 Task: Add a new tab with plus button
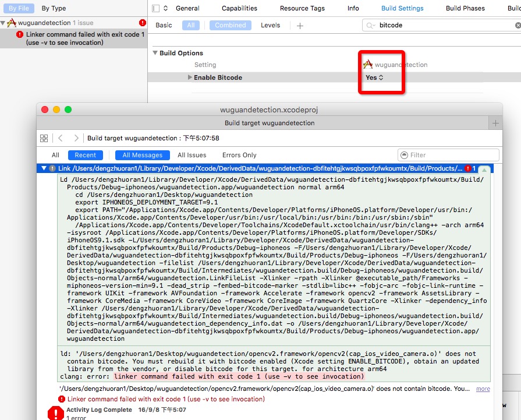point(495,123)
